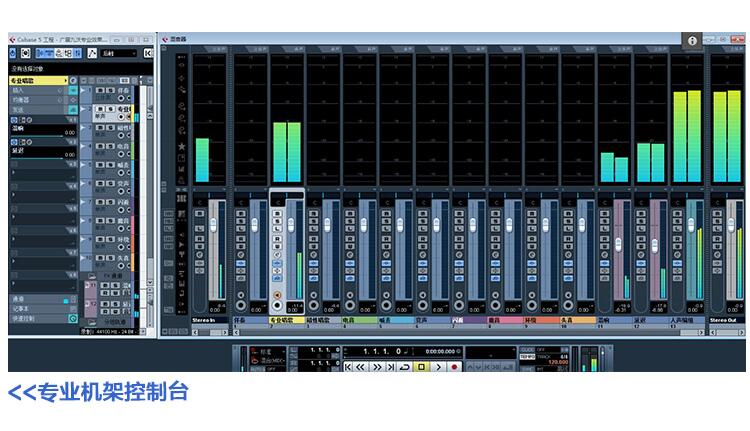
Task: Select the 喊麦 channel name label
Action: coord(395,320)
